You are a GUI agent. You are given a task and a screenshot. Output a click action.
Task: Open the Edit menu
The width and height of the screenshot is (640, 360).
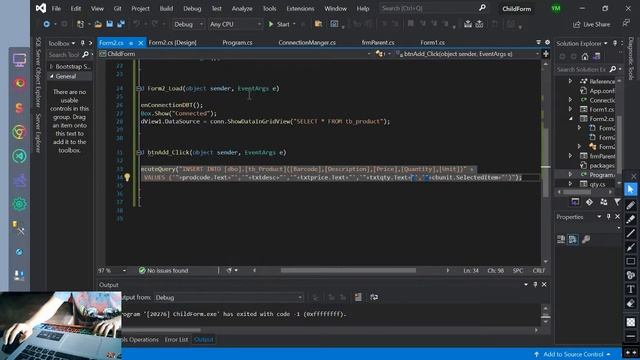point(76,9)
